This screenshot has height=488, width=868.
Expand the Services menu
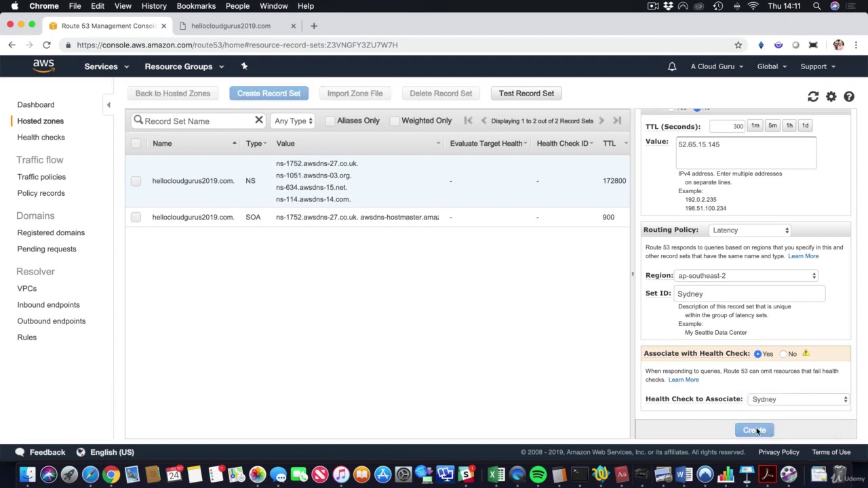coord(106,66)
